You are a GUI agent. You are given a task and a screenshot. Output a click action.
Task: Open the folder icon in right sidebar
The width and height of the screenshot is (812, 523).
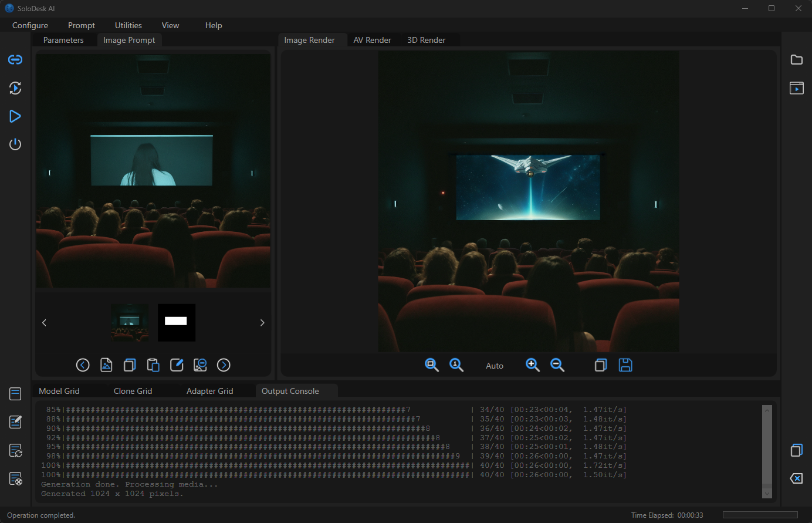[796, 60]
